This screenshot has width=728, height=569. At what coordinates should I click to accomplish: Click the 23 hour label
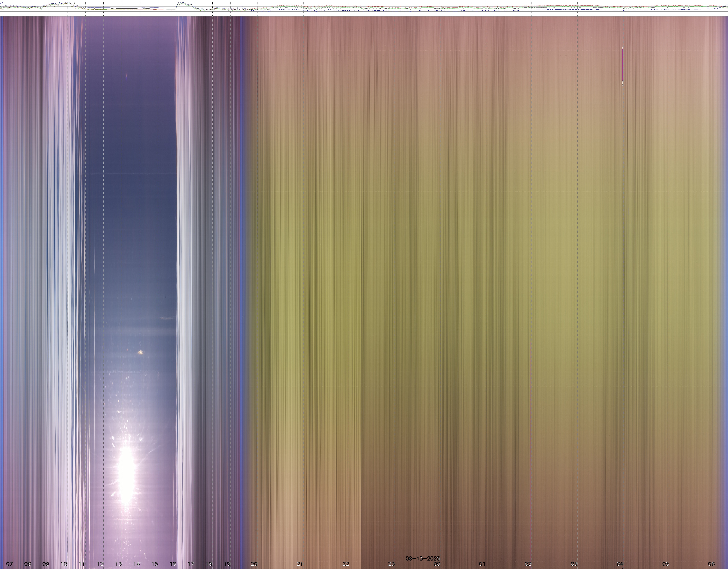tap(391, 564)
